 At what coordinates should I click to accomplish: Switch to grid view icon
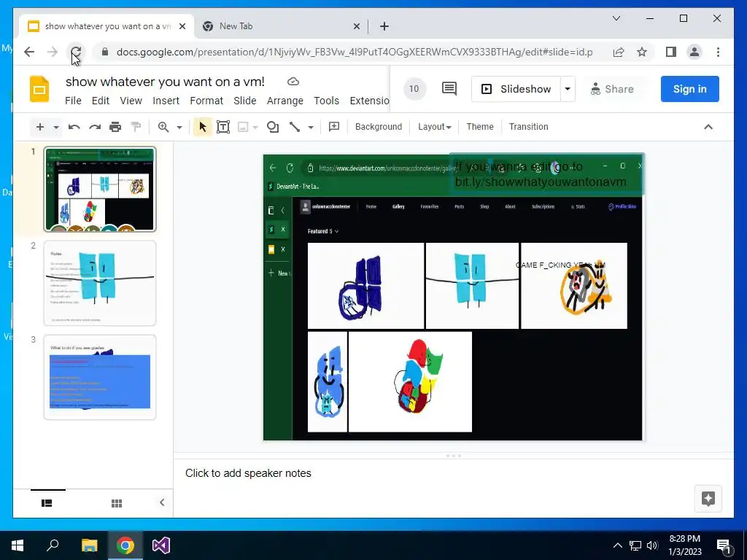(x=117, y=503)
